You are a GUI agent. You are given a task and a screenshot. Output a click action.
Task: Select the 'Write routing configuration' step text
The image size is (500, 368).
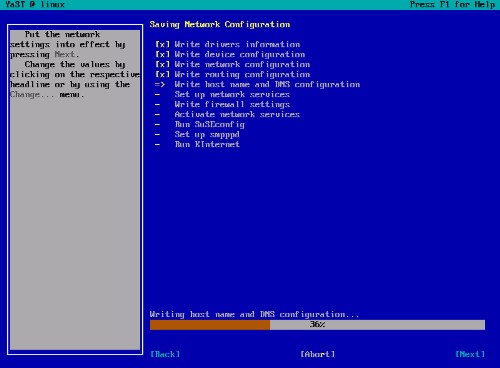pos(242,74)
